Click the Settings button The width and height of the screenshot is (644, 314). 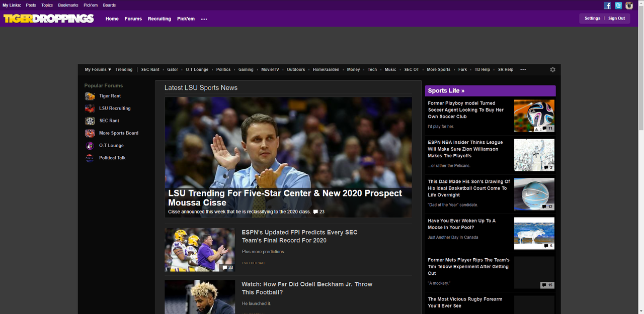pos(592,19)
